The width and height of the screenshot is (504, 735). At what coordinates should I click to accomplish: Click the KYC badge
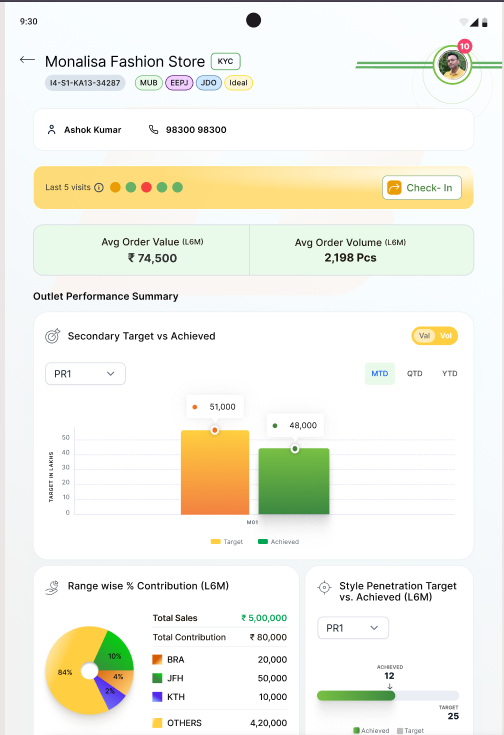point(226,61)
